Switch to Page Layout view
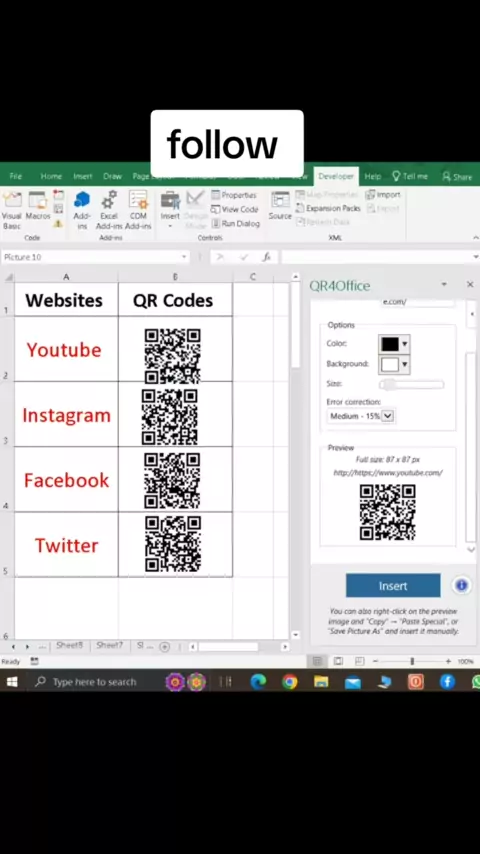 (338, 661)
